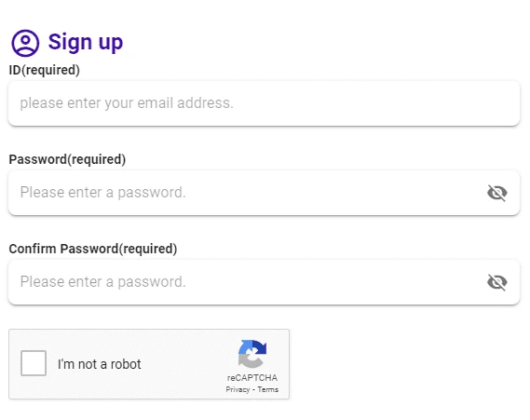
Task: Select the Confirm Password input field
Action: pyautogui.click(x=264, y=282)
